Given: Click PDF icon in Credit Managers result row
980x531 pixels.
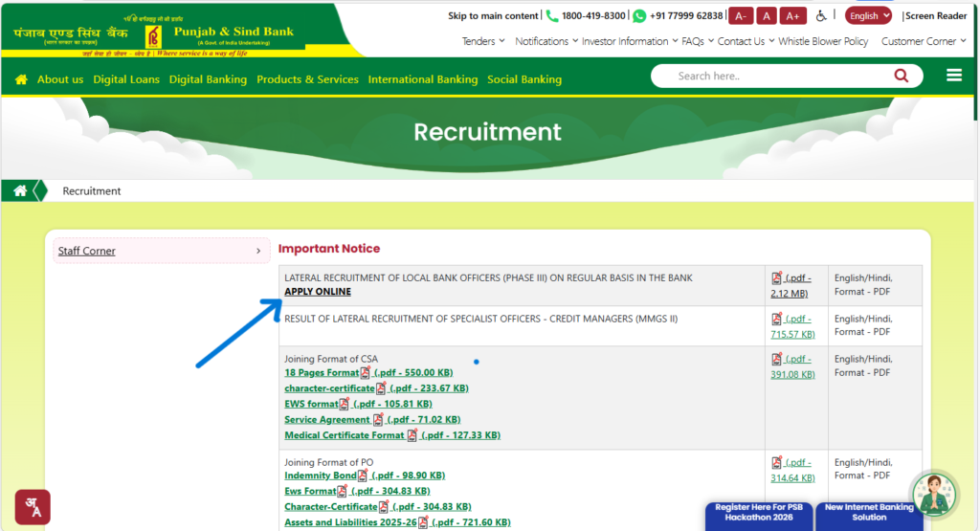Looking at the screenshot, I should tap(776, 319).
